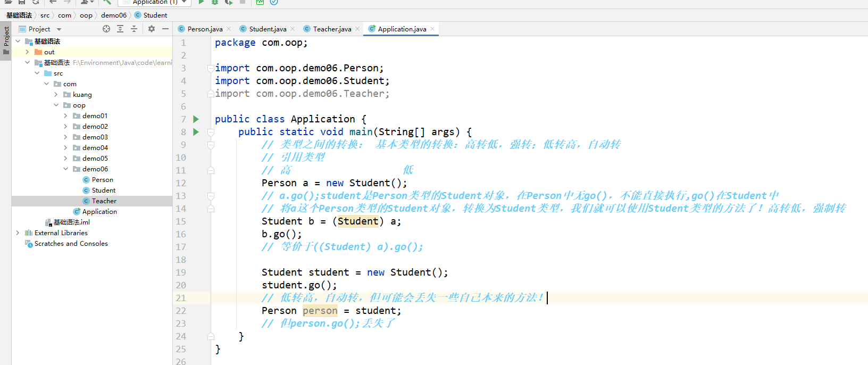The image size is (868, 365).
Task: Expand External Libraries node
Action: pos(18,233)
